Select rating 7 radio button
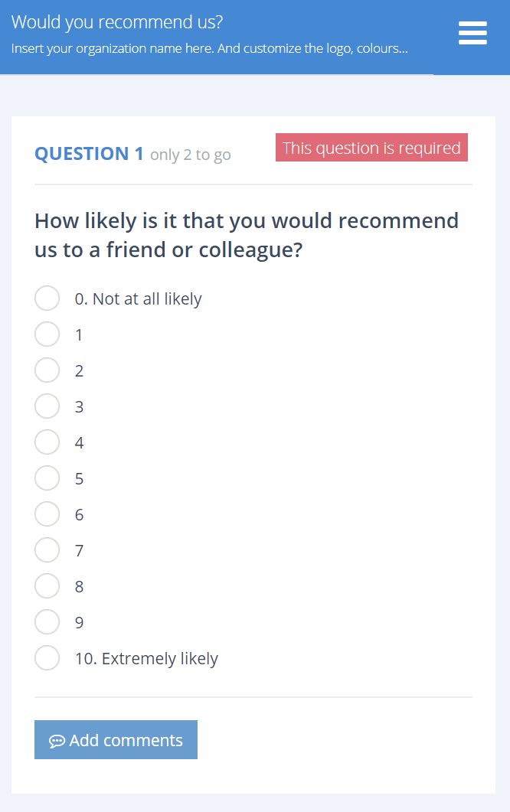510x812 pixels. coord(47,550)
